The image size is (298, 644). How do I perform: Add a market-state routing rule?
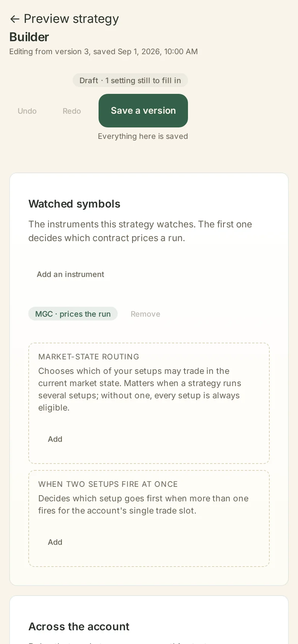(55, 439)
